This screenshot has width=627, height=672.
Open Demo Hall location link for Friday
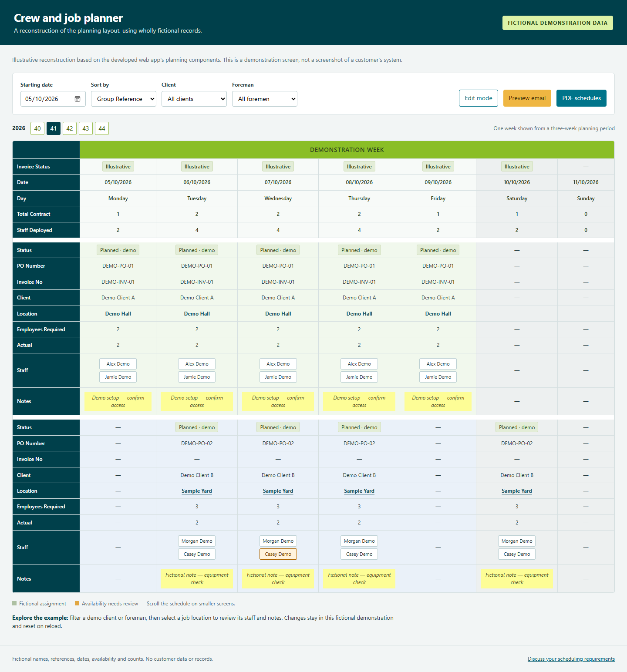tap(438, 314)
